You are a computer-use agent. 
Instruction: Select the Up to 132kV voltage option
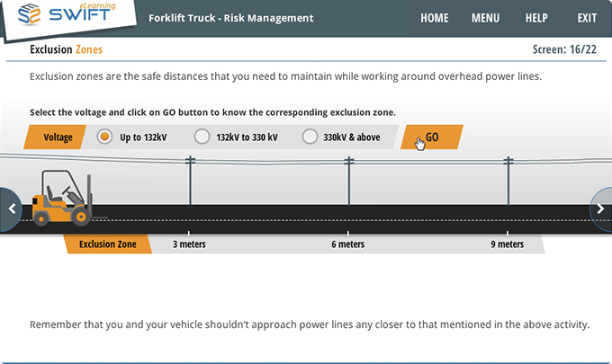tap(104, 138)
